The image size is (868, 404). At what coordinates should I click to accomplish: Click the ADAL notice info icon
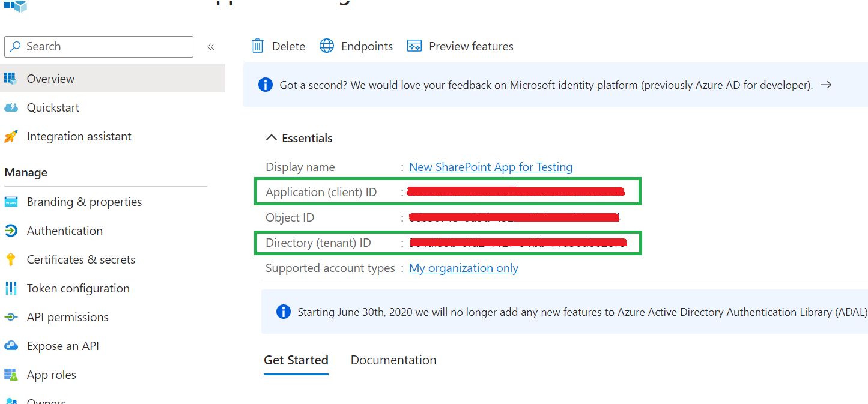(x=283, y=312)
